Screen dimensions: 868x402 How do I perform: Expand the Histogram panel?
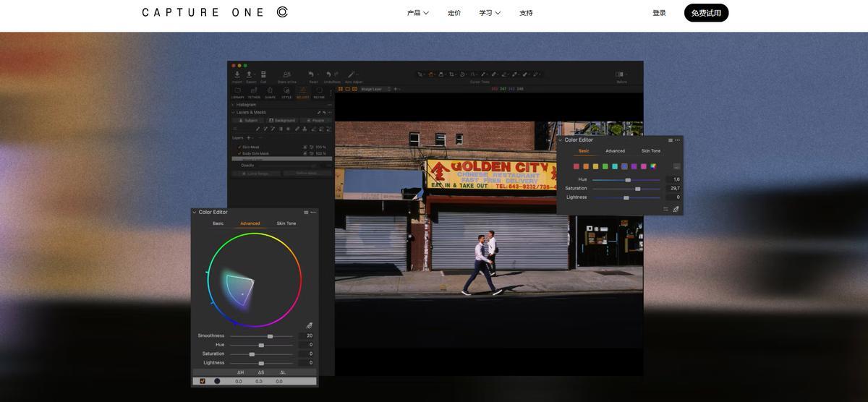click(x=233, y=105)
